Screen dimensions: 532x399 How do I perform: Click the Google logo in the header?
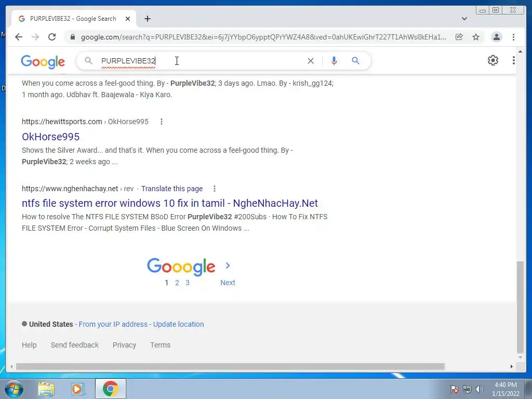(43, 62)
